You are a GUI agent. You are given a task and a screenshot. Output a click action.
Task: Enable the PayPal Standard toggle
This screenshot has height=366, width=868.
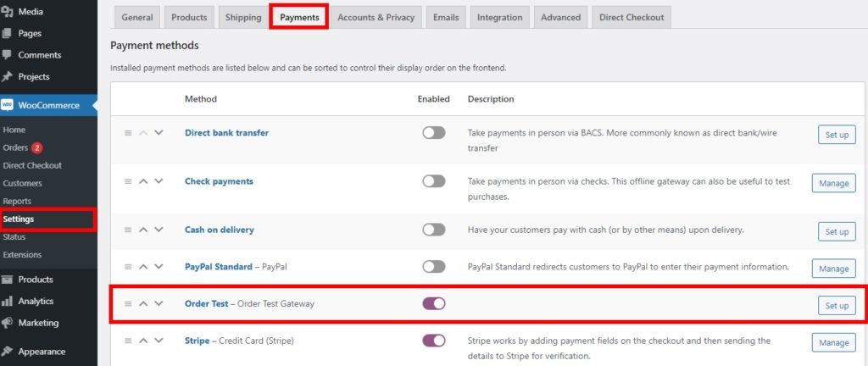(x=434, y=267)
